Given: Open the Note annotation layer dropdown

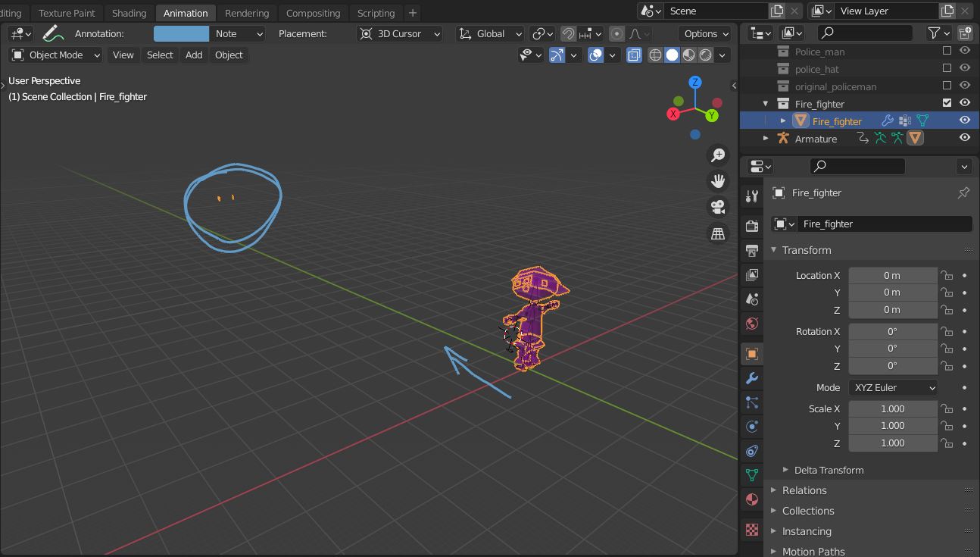Looking at the screenshot, I should [x=238, y=33].
